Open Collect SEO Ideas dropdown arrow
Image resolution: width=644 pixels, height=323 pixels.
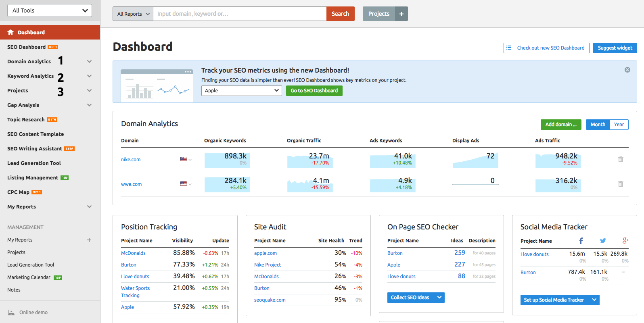pyautogui.click(x=439, y=298)
